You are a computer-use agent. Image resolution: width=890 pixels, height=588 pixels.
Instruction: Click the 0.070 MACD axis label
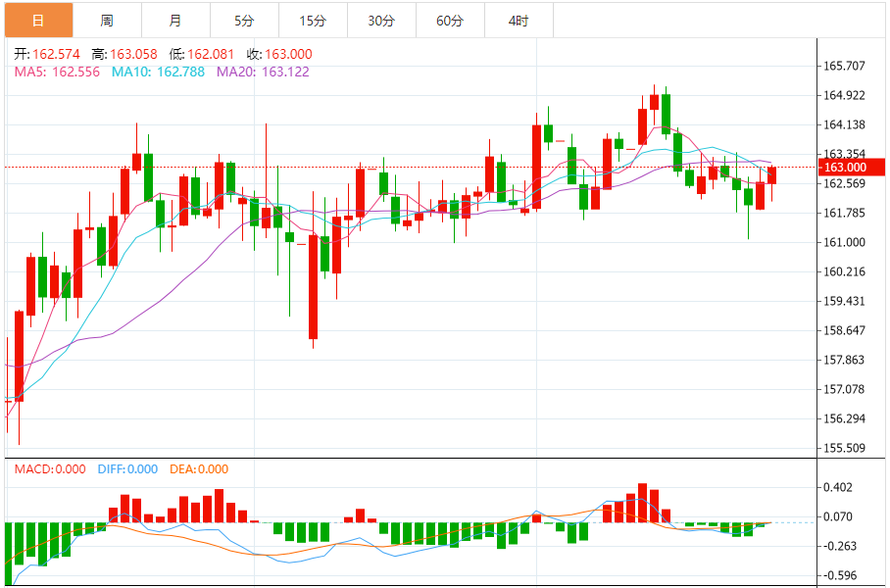837,517
